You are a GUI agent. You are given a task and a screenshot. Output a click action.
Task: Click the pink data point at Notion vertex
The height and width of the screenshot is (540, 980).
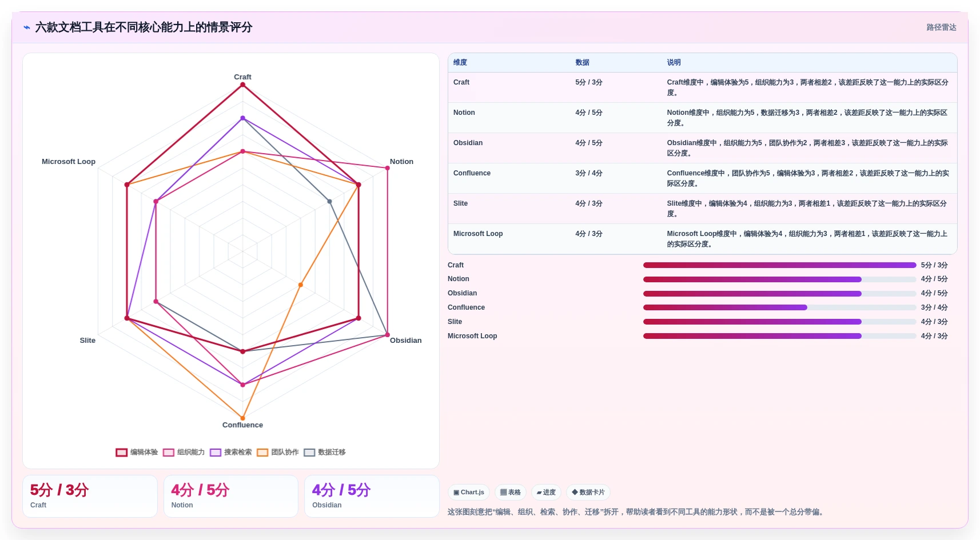pyautogui.click(x=387, y=168)
